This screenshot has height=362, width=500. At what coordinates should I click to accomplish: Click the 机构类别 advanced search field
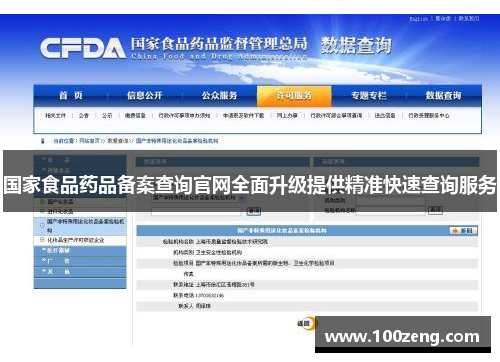click(391, 201)
